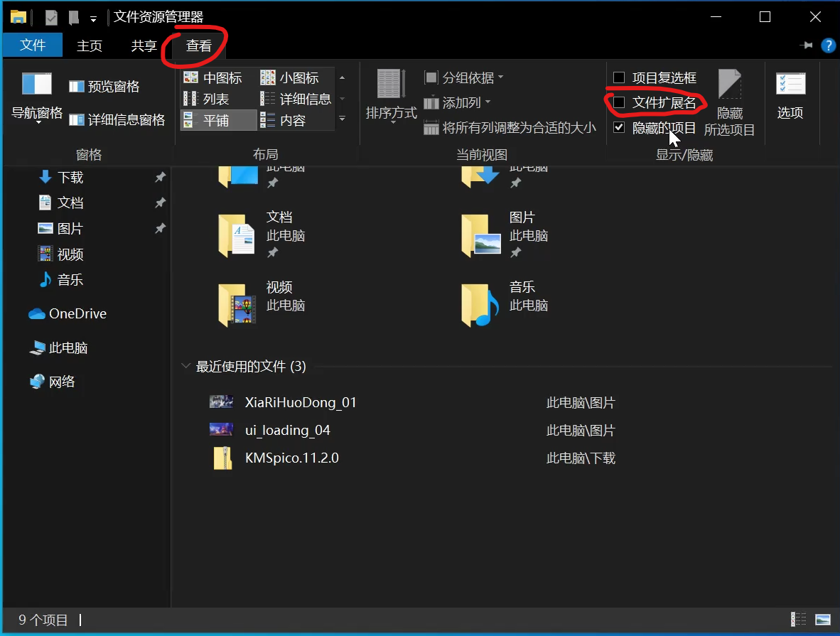Click pin icon beside 文档 in sidebar
840x636 pixels.
160,203
